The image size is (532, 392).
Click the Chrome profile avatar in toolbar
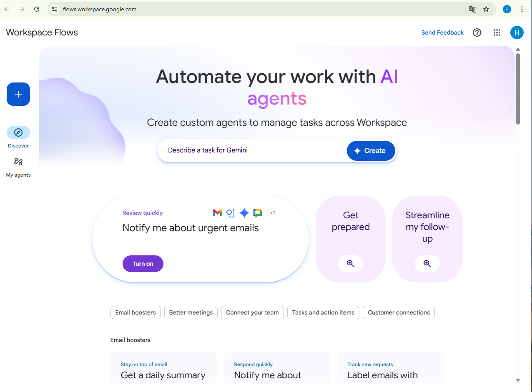coord(507,9)
